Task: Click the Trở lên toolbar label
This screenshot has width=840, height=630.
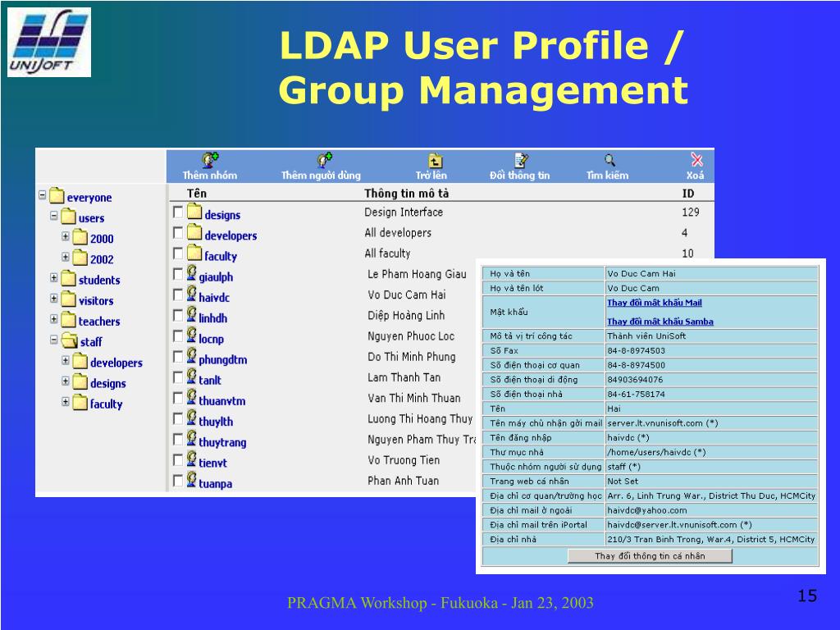Action: [x=431, y=176]
